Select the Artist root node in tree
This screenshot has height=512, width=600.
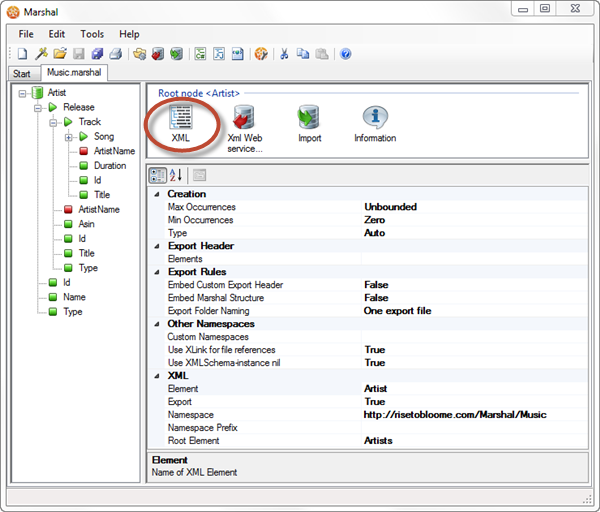(x=57, y=93)
